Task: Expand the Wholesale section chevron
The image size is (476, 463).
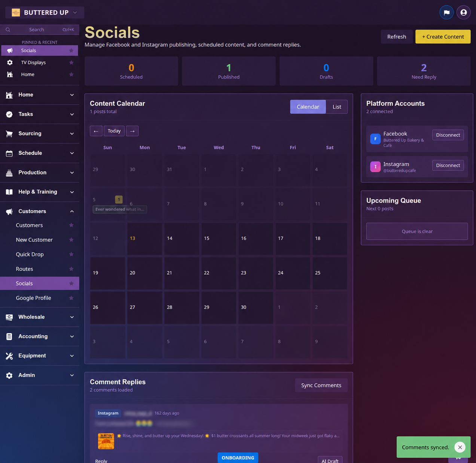Action: (x=72, y=317)
